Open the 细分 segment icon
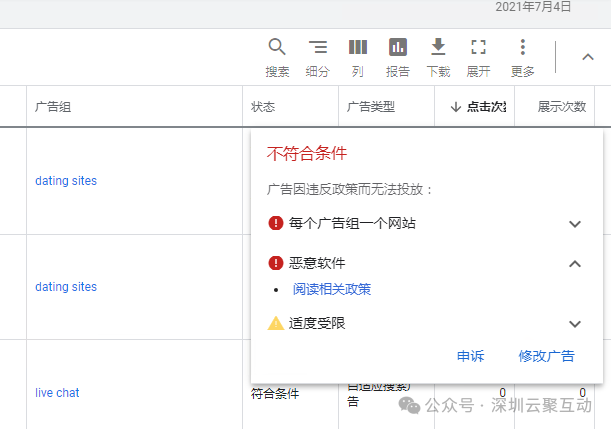Viewport: 611px width, 429px height. click(317, 47)
